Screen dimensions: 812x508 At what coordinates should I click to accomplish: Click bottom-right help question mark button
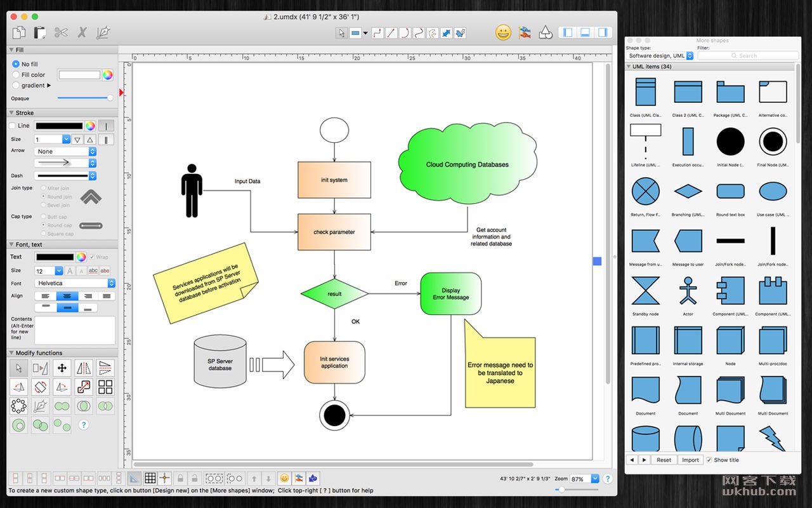pyautogui.click(x=607, y=479)
